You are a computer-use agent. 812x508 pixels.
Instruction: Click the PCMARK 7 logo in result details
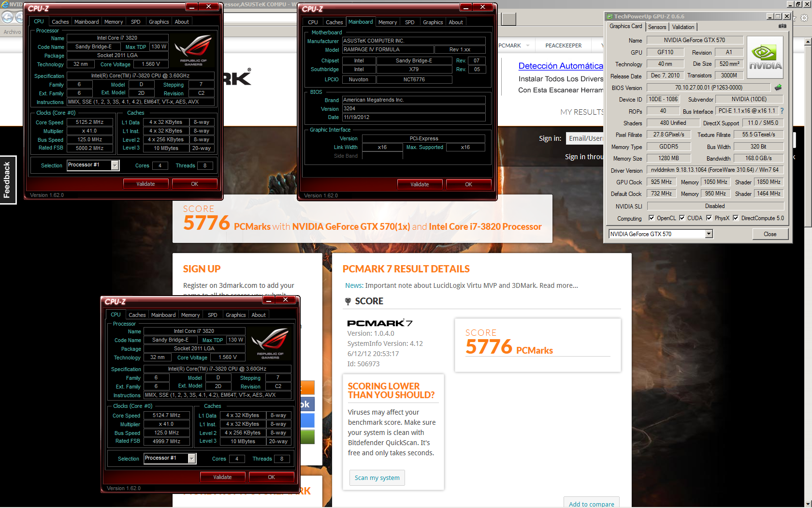[x=380, y=323]
